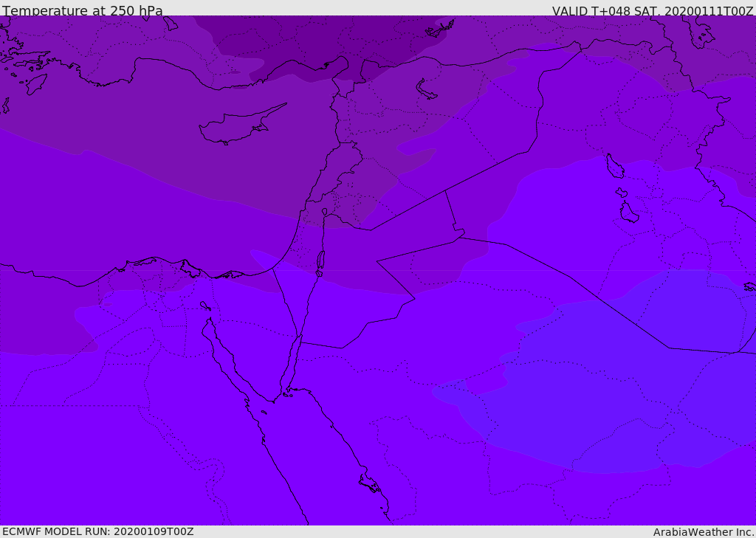This screenshot has width=756, height=538.
Task: Click the 'VALID T+048 SAT. 20200111T00Z' label
Action: pos(653,10)
